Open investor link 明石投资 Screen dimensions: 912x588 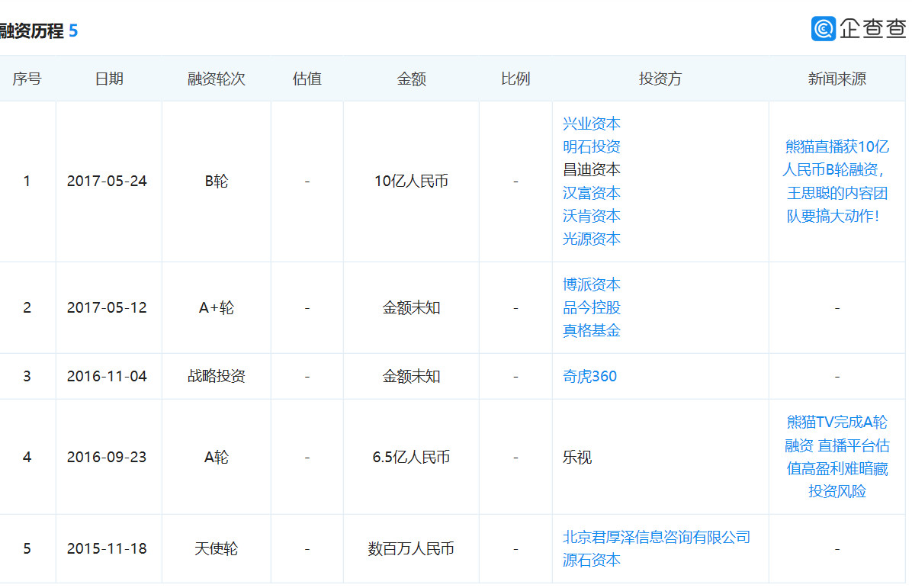pyautogui.click(x=591, y=146)
